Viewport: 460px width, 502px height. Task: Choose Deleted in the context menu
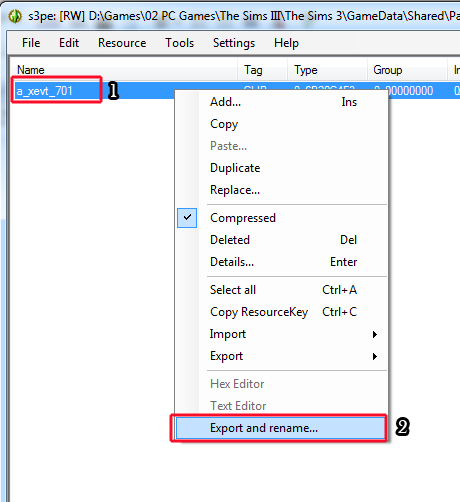click(x=282, y=240)
